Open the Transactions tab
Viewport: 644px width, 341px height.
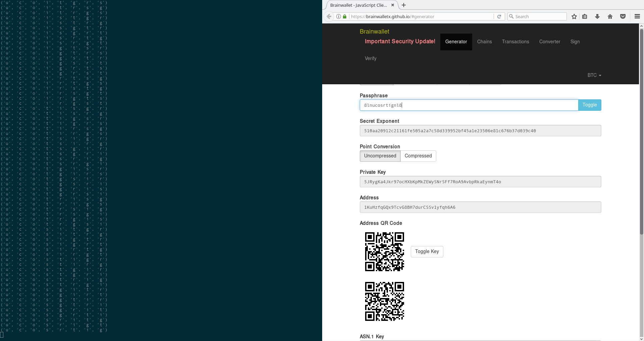pyautogui.click(x=515, y=42)
